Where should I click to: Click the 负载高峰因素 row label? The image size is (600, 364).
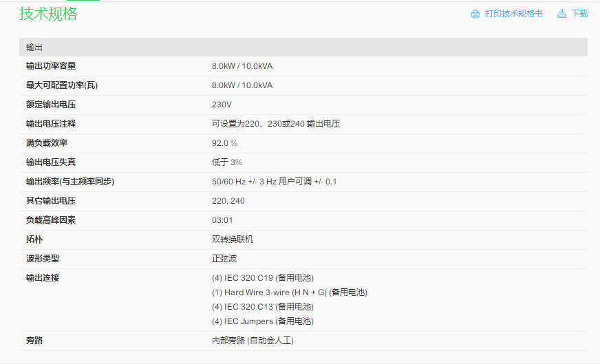[x=51, y=220]
